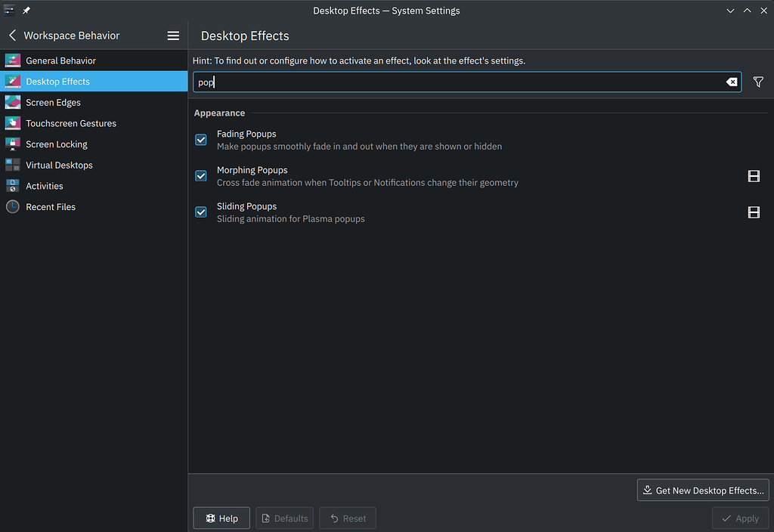Toggle off the Sliding Popups effect
The image size is (774, 532).
pyautogui.click(x=200, y=212)
